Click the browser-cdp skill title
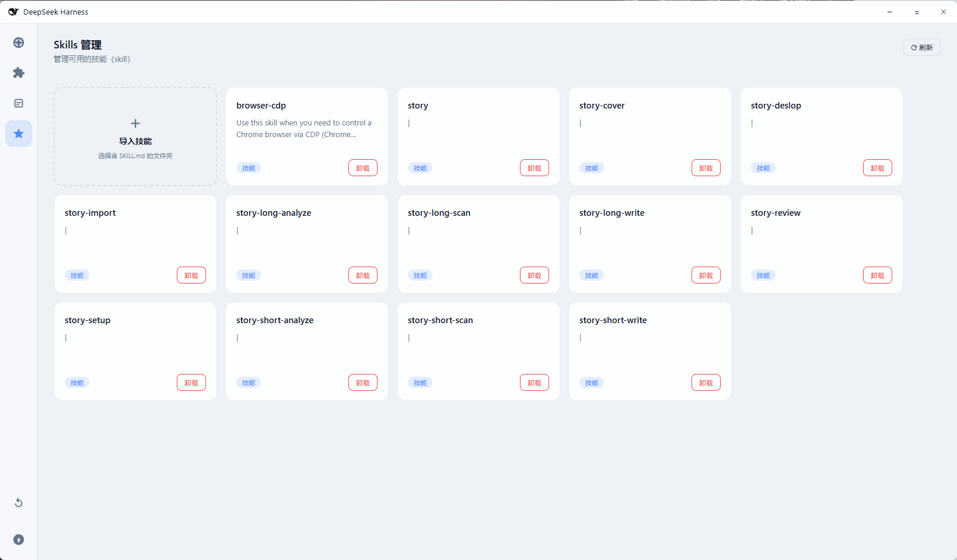957x560 pixels. [x=261, y=106]
